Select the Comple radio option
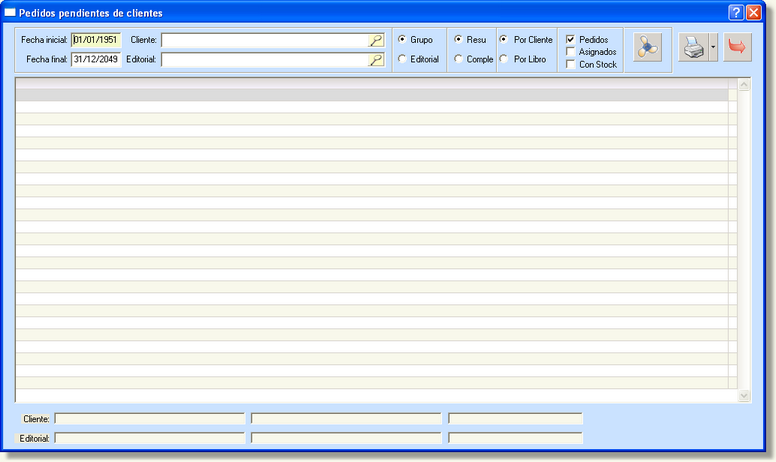The height and width of the screenshot is (462, 776). pyautogui.click(x=458, y=59)
